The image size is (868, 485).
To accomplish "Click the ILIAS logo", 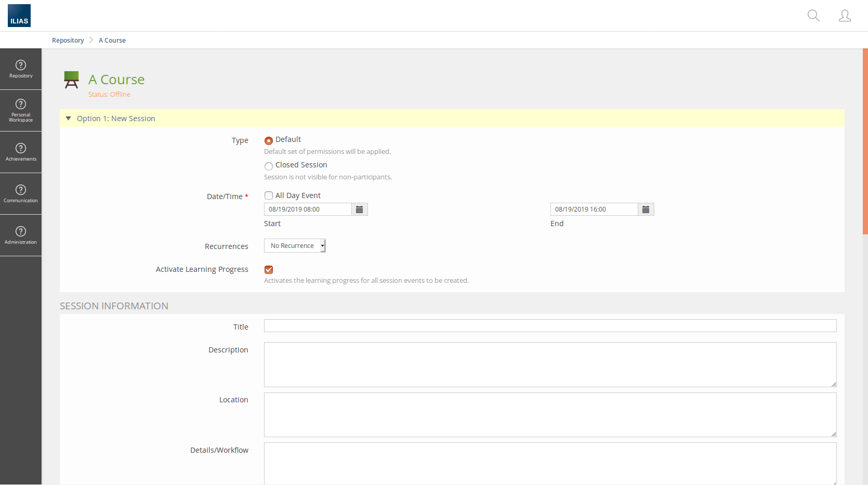I will click(19, 16).
